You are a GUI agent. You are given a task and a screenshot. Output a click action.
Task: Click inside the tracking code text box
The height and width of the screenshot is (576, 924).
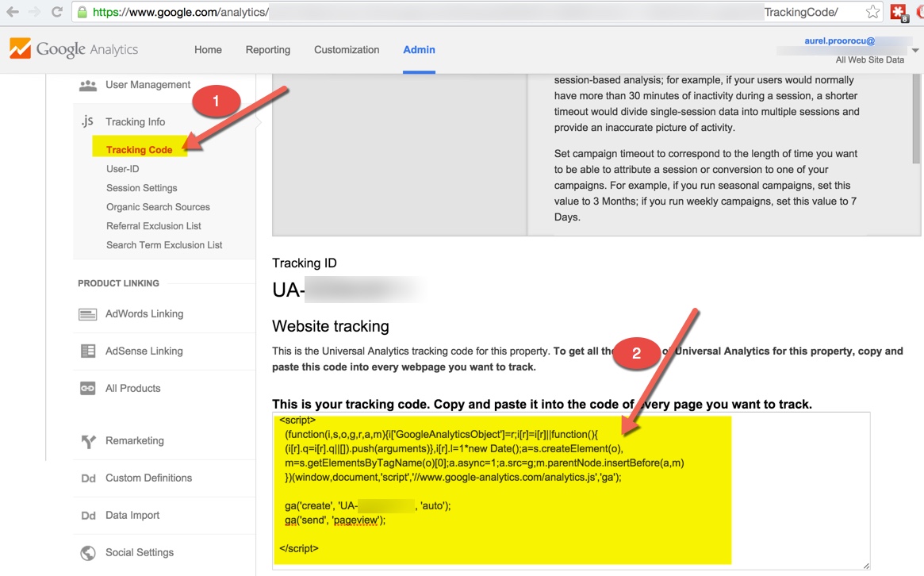point(571,490)
